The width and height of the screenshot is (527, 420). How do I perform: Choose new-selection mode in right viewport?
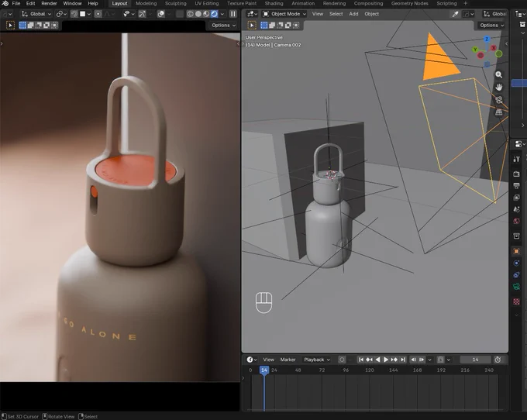(x=264, y=26)
